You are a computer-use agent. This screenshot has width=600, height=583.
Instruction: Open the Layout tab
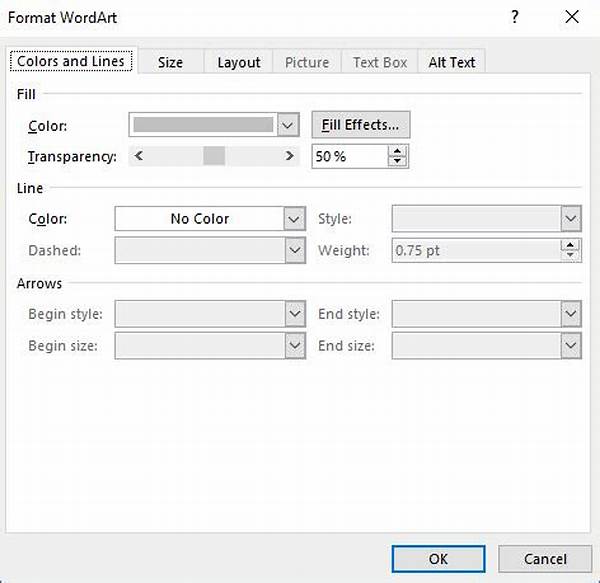pyautogui.click(x=239, y=62)
